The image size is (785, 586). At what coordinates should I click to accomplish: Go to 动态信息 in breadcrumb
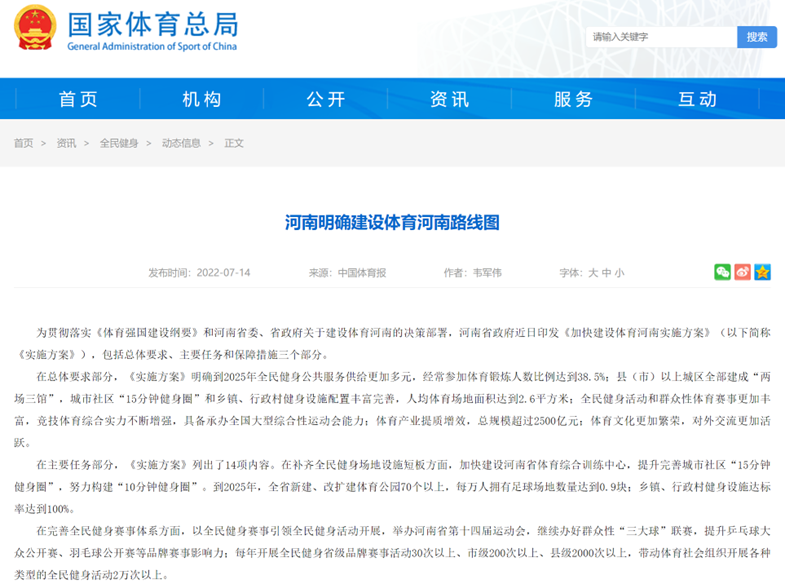click(181, 143)
